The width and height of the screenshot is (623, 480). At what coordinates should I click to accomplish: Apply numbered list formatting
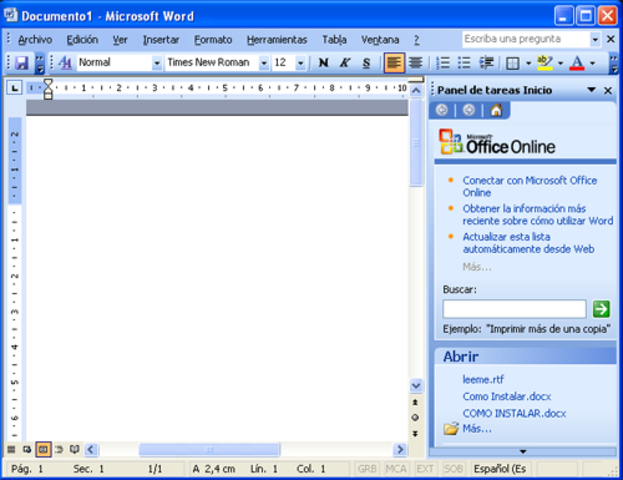[x=443, y=63]
